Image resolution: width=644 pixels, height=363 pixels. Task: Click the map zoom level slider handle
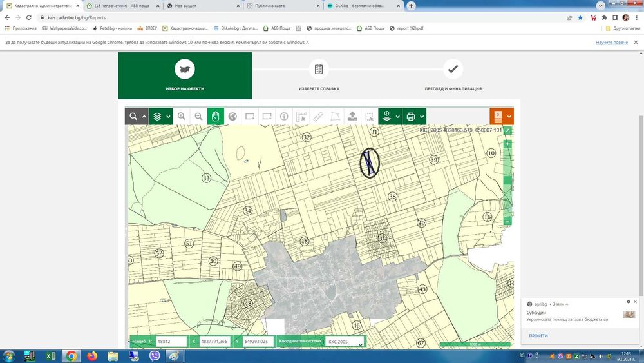pos(507,181)
